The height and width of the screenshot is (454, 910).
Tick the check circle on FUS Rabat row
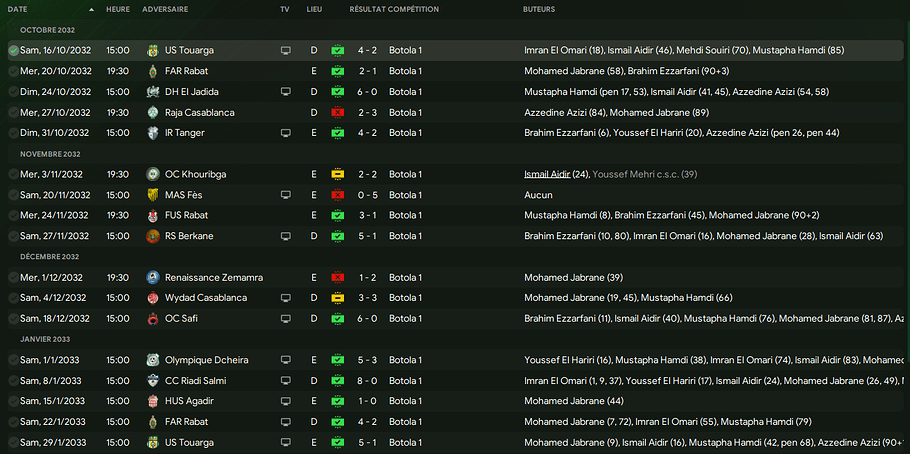point(13,215)
